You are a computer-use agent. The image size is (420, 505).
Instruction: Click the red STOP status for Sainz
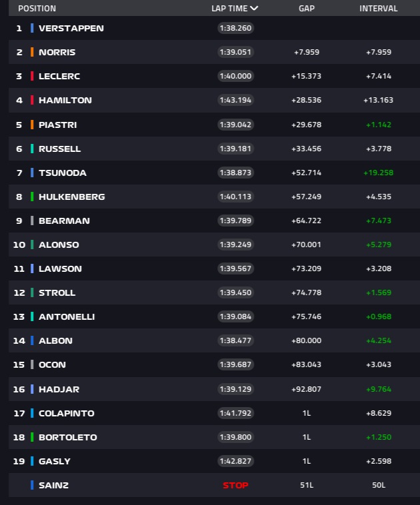pyautogui.click(x=235, y=486)
